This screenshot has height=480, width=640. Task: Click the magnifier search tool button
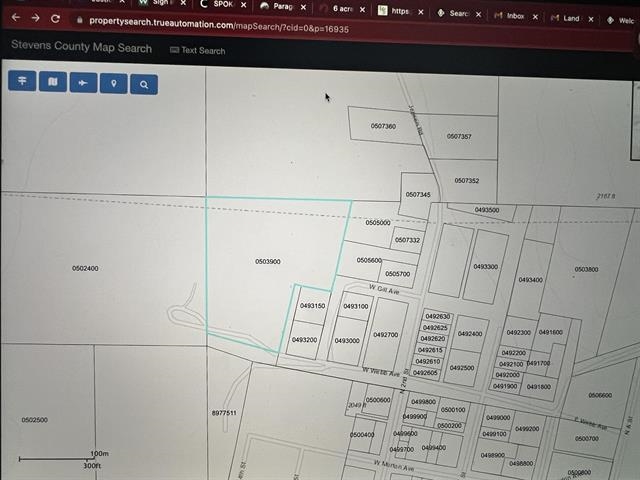[144, 84]
